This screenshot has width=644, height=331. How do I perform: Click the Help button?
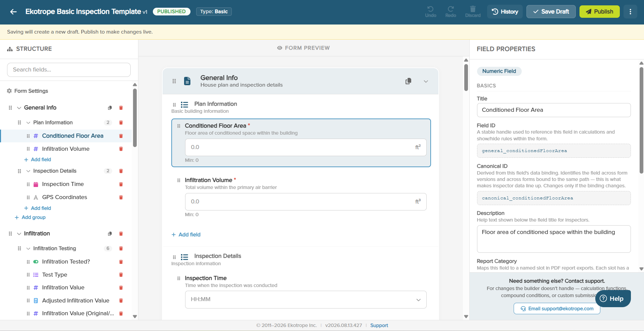click(613, 298)
